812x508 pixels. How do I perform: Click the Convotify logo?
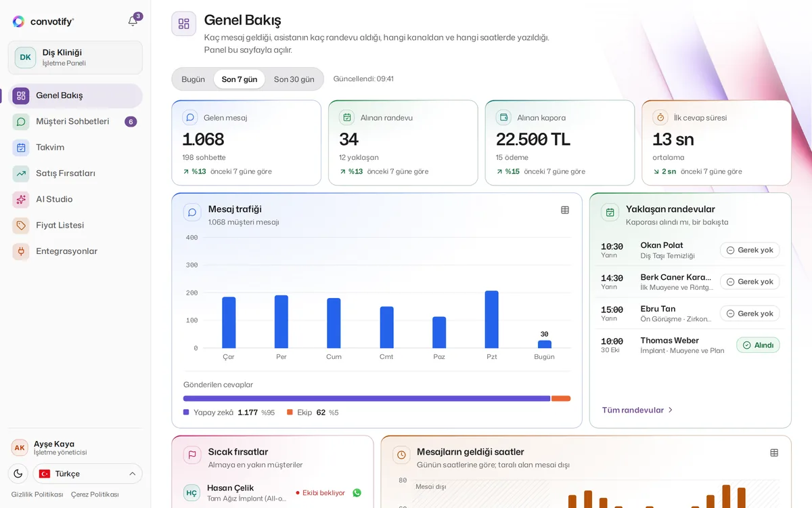click(x=43, y=22)
